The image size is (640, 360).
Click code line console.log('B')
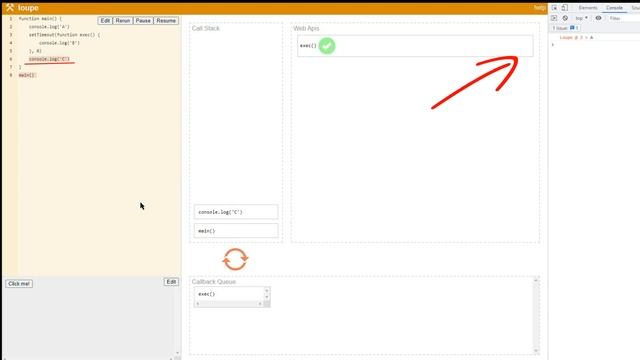(60, 42)
